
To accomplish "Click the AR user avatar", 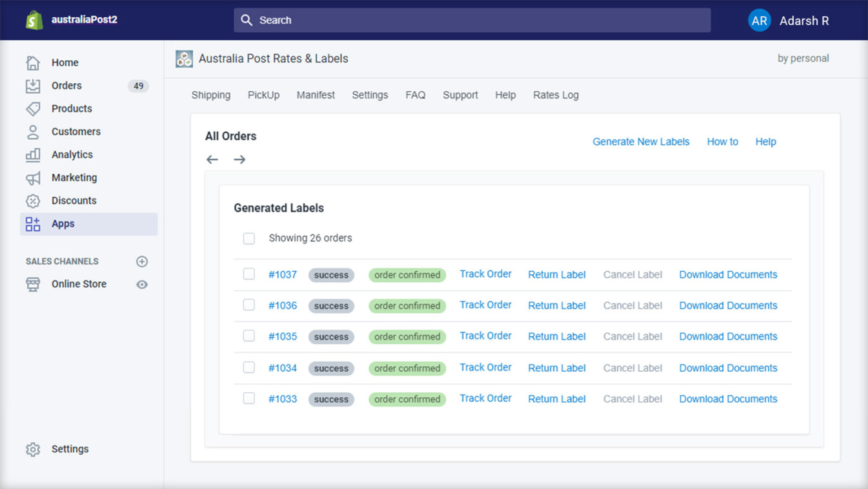I will click(x=759, y=20).
